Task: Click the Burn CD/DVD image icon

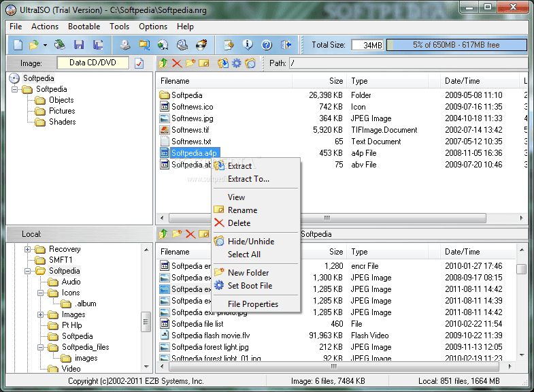Action: (x=201, y=45)
